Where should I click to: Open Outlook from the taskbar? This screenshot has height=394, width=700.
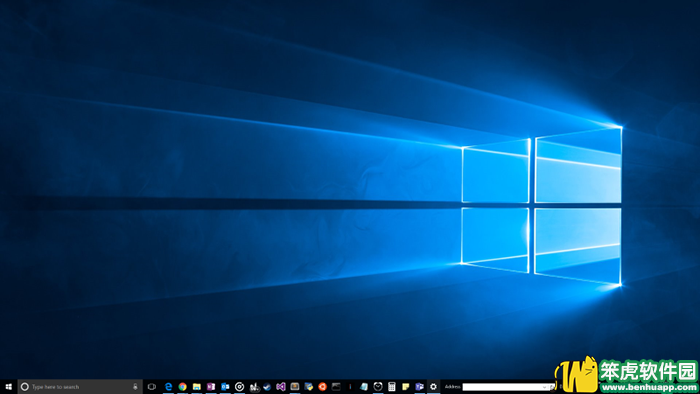click(225, 387)
